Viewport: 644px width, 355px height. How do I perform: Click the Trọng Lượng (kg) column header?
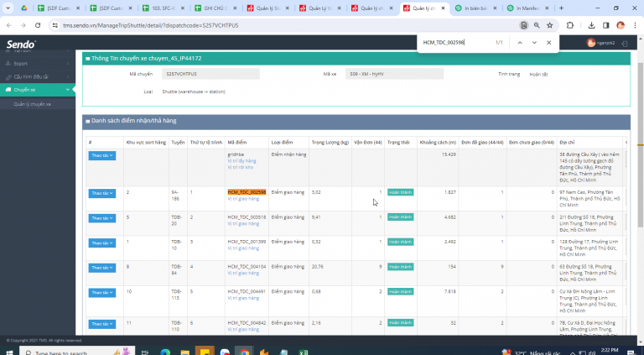pyautogui.click(x=330, y=142)
